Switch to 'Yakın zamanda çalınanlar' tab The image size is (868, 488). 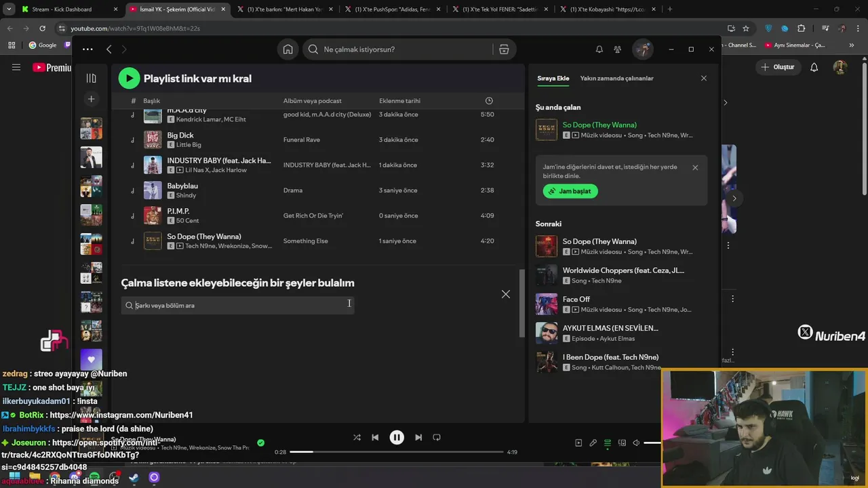point(616,78)
